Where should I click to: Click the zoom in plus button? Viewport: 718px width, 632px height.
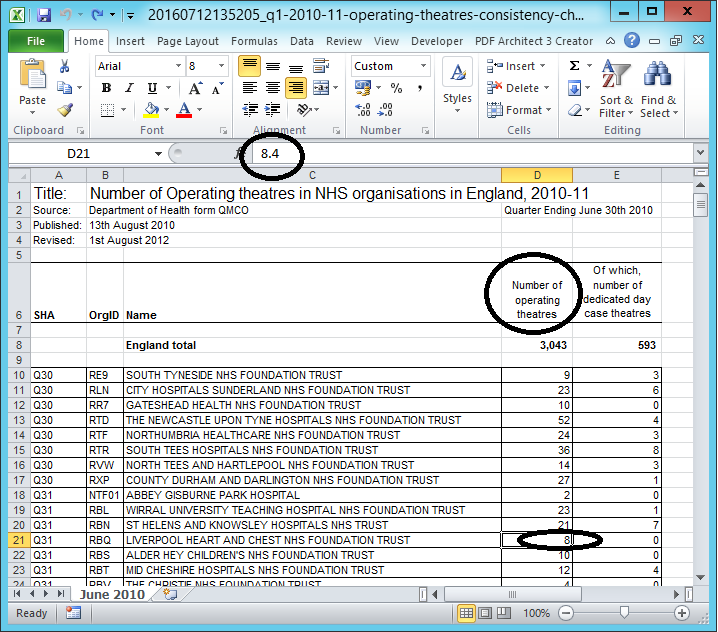click(x=682, y=613)
